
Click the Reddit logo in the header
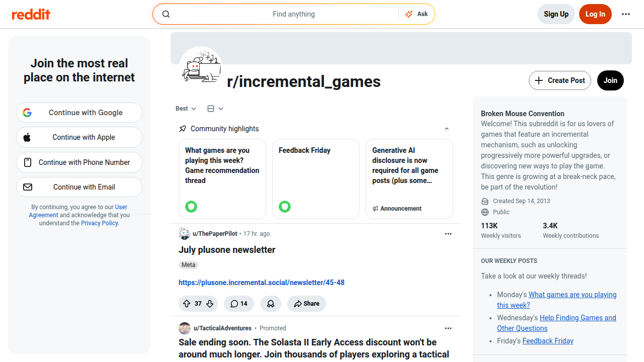[x=31, y=14]
